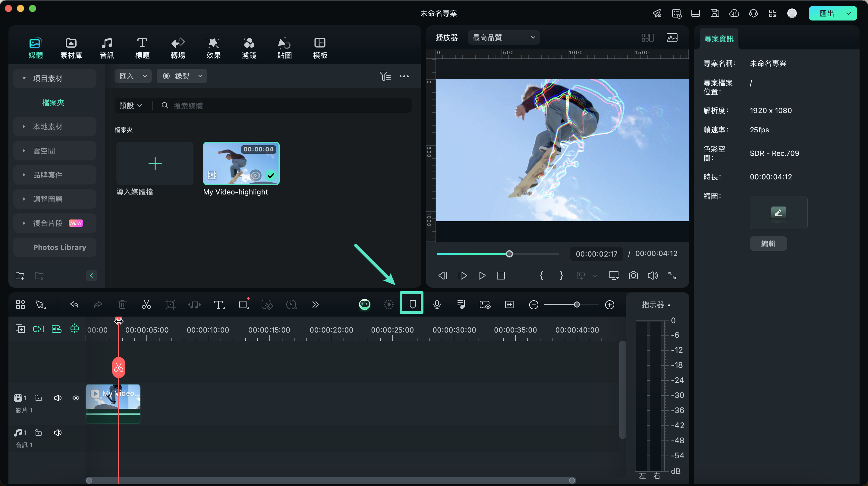The width and height of the screenshot is (868, 486).
Task: Select the My Video-highlight media thumbnail
Action: 241,163
